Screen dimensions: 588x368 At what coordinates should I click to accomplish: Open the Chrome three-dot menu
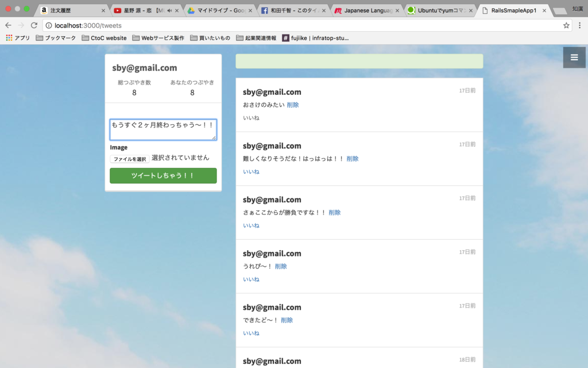[580, 25]
